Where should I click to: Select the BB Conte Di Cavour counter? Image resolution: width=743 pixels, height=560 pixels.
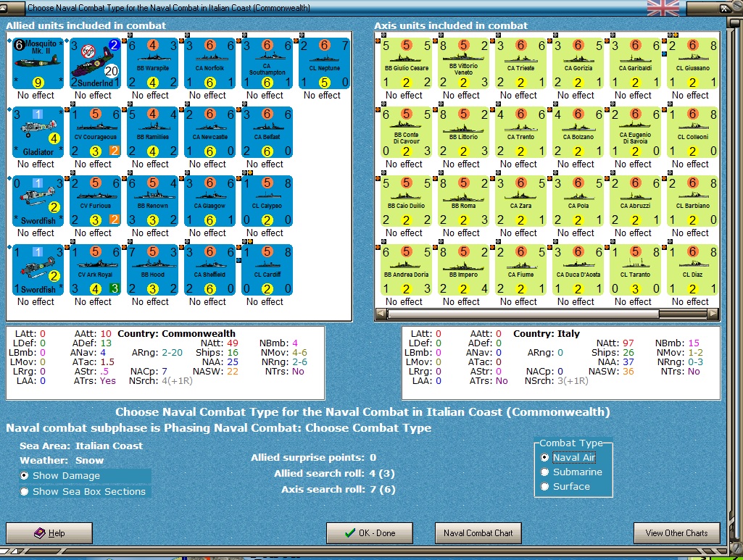click(x=406, y=133)
